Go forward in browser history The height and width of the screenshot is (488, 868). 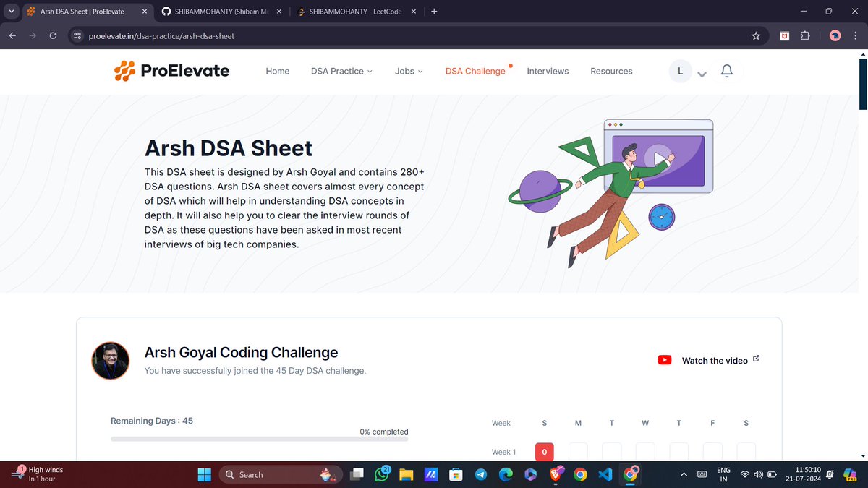pos(33,35)
